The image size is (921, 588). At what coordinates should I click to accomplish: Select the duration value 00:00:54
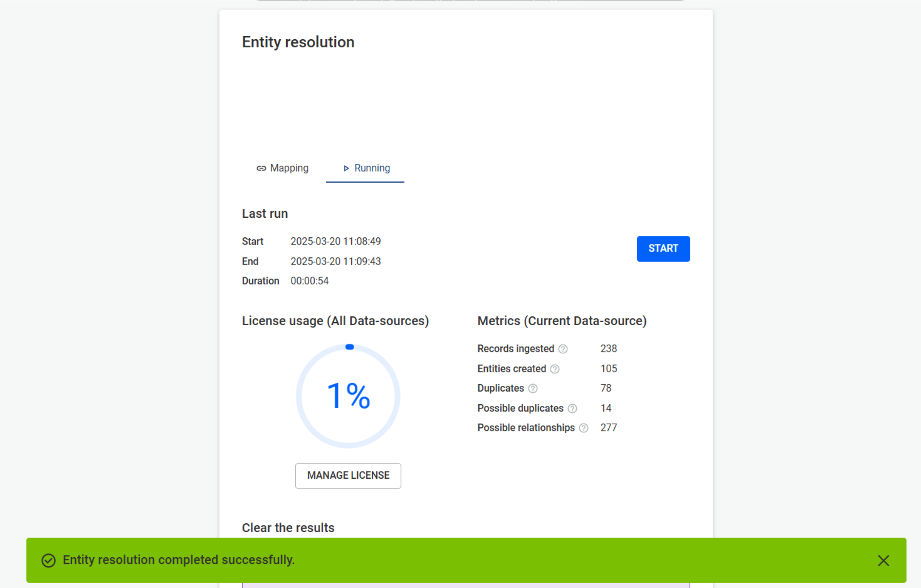tap(310, 281)
